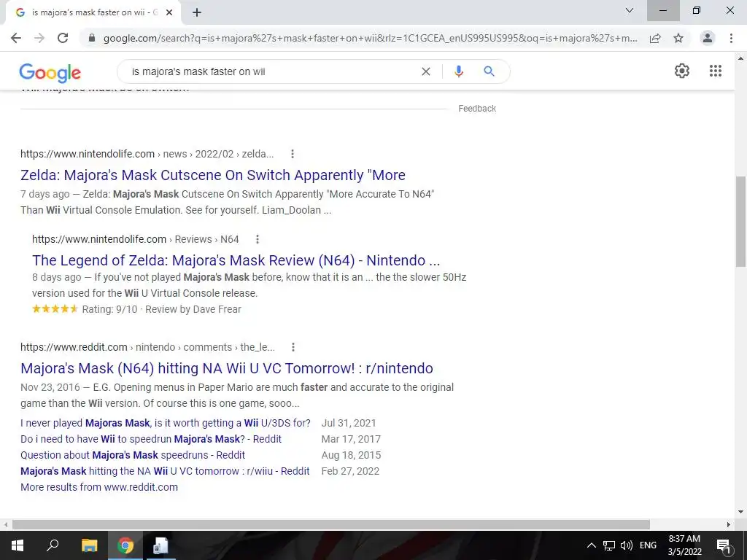747x560 pixels.
Task: Click the scroll down arrow
Action: 740,512
